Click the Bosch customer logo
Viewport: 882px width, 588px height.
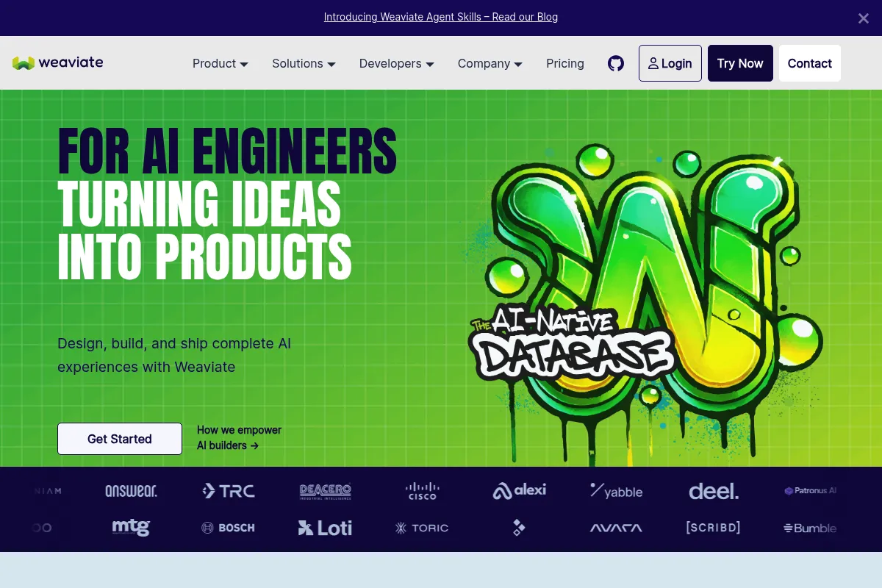229,528
